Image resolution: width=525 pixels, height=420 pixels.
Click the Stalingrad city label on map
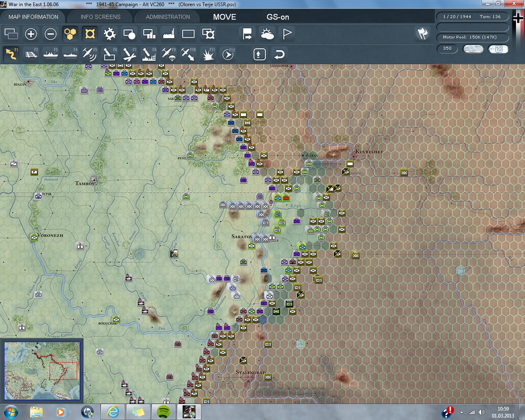pos(251,372)
